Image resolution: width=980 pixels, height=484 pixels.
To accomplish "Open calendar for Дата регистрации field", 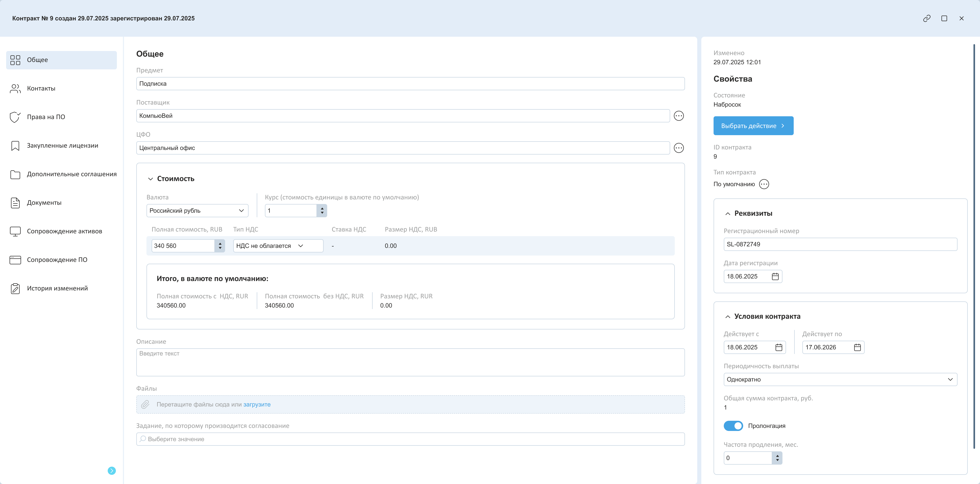I will click(775, 276).
